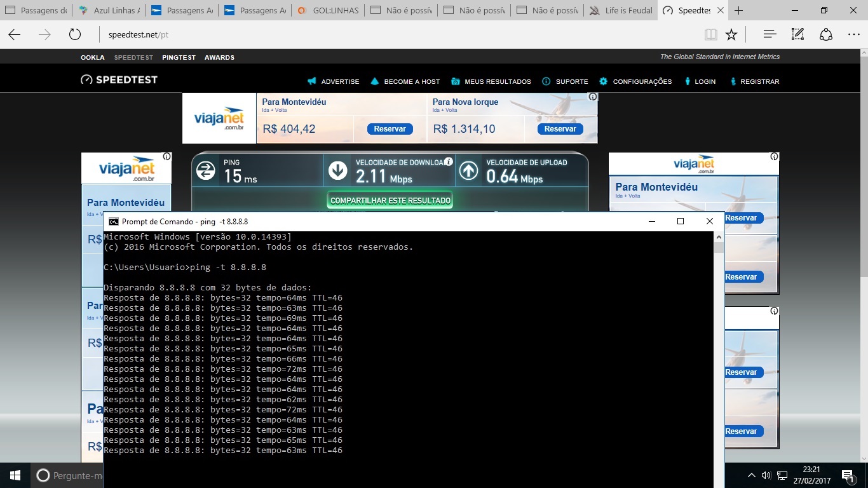Click the Cortana search circle
Image resolution: width=868 pixels, height=488 pixels.
pos(43,475)
